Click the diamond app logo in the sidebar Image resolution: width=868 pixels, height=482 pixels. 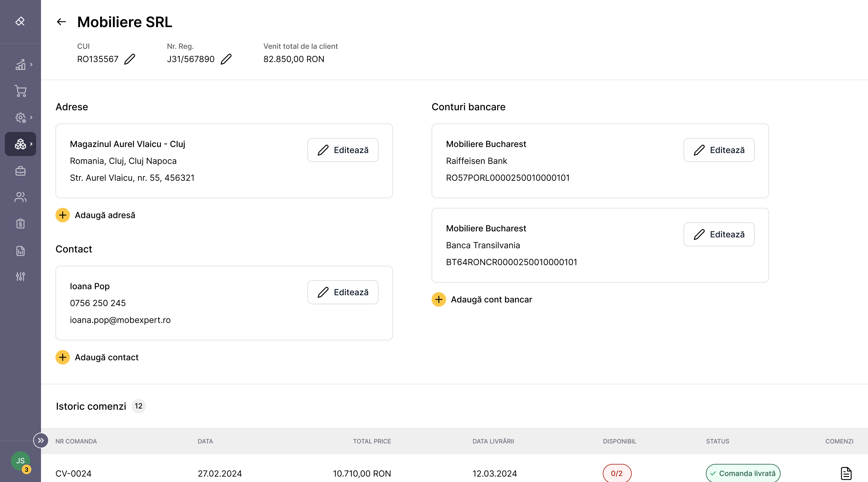pos(20,21)
